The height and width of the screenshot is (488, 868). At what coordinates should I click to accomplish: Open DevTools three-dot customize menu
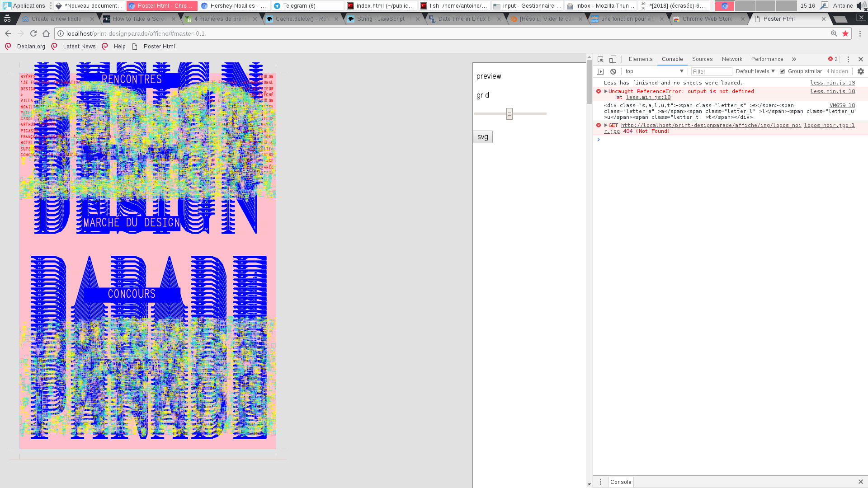point(848,59)
